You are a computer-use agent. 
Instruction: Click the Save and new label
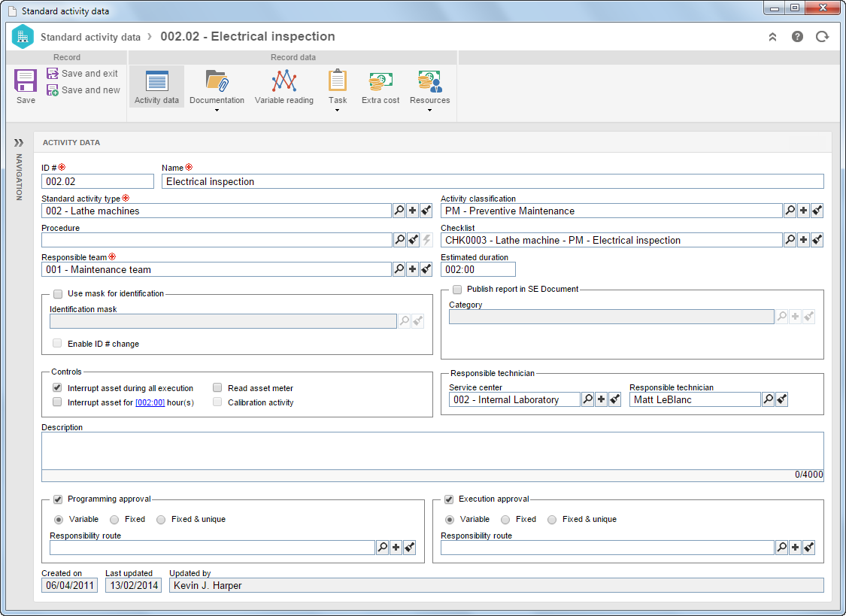tap(91, 90)
